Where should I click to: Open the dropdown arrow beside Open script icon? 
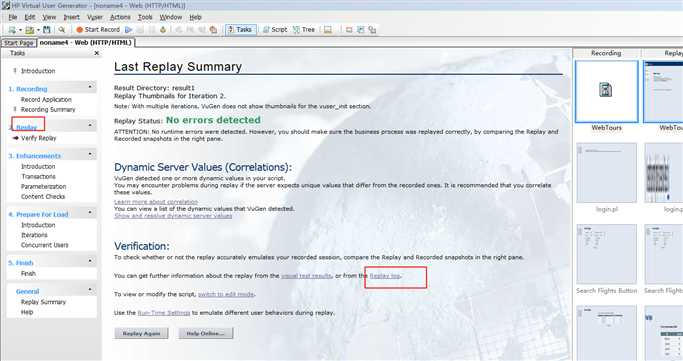(38, 30)
